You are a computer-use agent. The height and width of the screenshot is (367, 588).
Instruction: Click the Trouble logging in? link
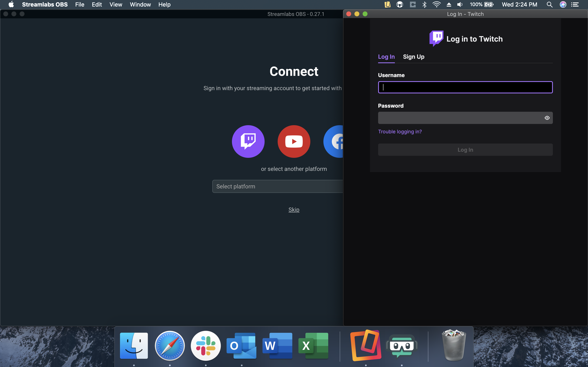click(400, 132)
